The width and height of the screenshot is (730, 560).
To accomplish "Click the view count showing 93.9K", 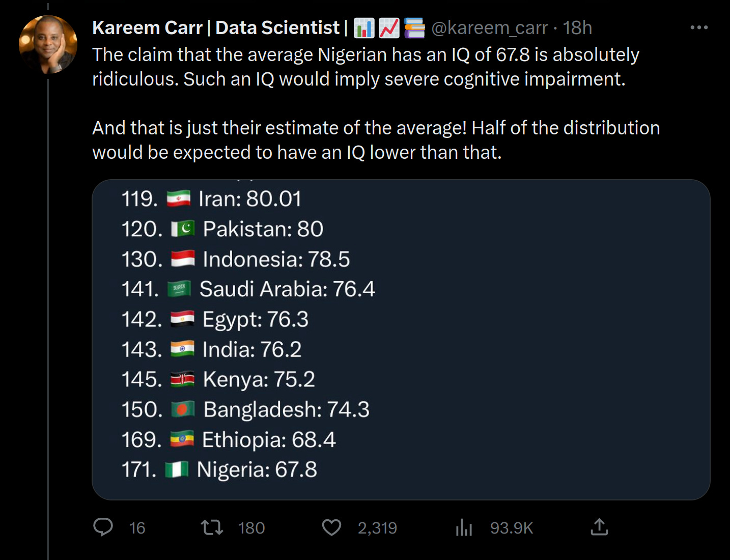I will pyautogui.click(x=512, y=528).
